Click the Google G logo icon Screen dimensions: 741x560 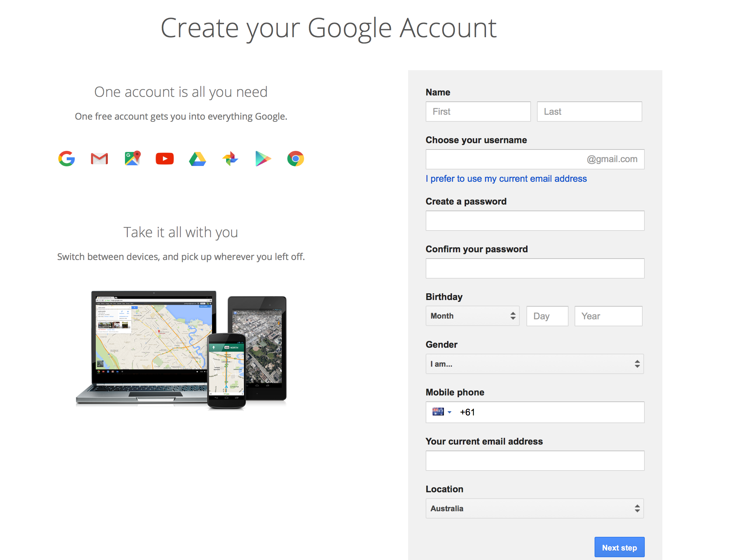pos(67,159)
